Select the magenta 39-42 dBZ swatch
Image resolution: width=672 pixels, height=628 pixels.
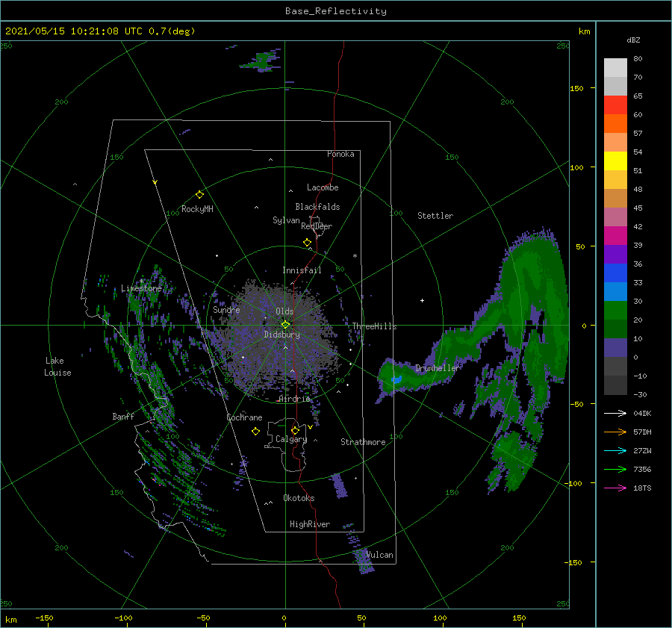tap(615, 236)
